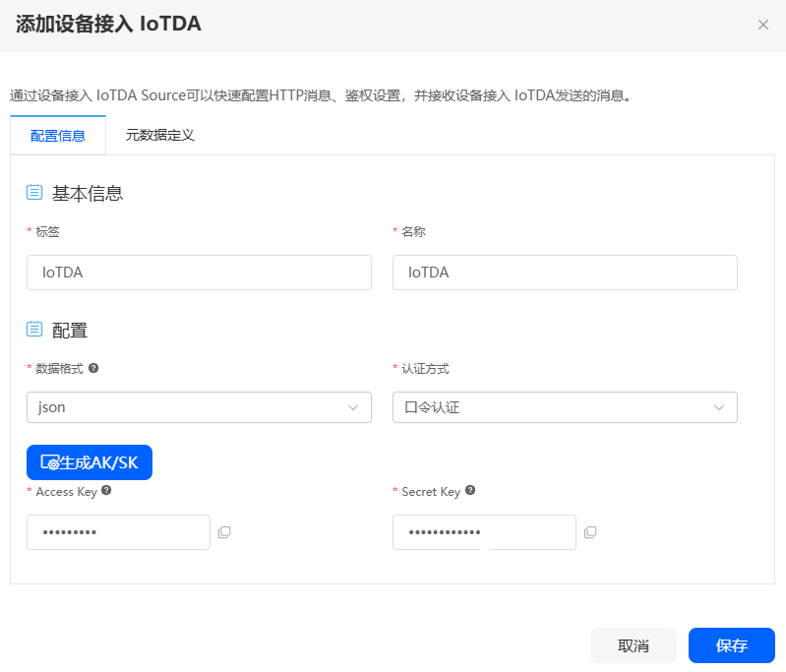Screen dimensions: 786x672
Task: Close the 添加设备接入 IoTDA dialog
Action: [x=763, y=25]
